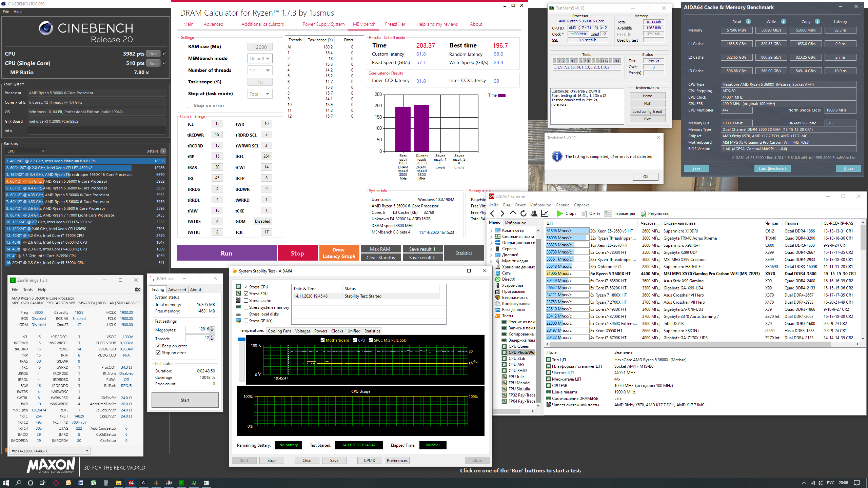
Task: Click the Результаты toolbar icon
Action: tap(643, 213)
